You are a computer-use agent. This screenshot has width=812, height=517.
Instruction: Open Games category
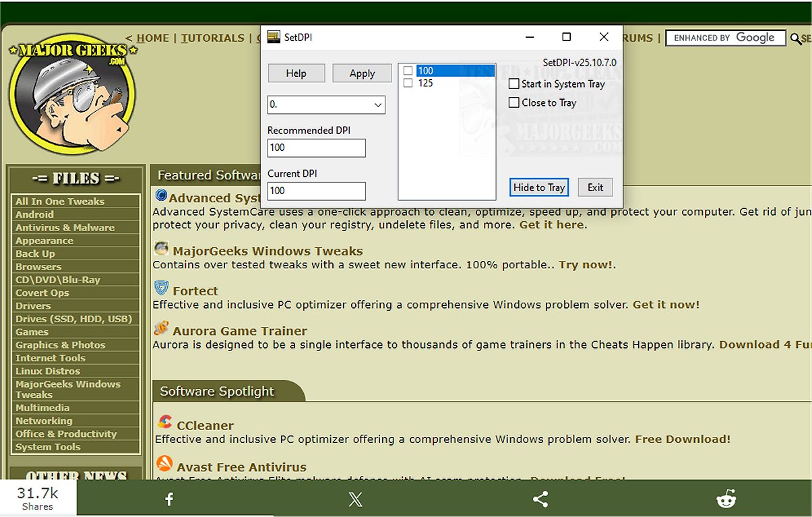point(32,332)
